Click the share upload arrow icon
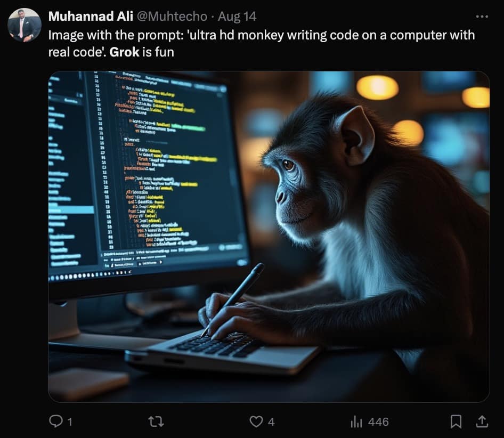 pyautogui.click(x=482, y=421)
